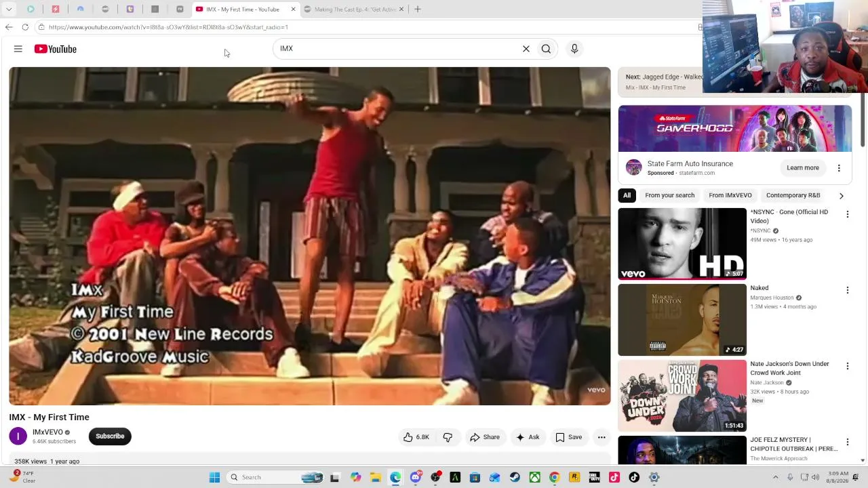
Task: Open options for JOE FELZ MYSTERY video
Action: (x=847, y=442)
